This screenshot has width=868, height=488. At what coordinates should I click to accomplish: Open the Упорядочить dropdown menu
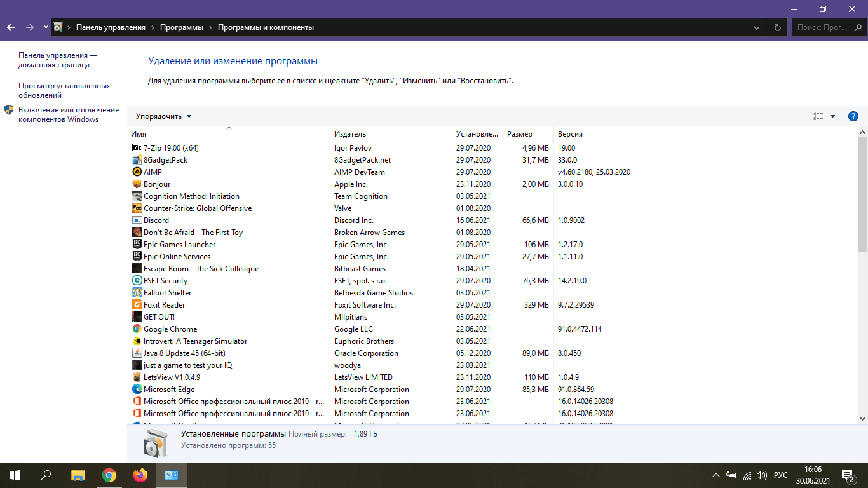(163, 116)
